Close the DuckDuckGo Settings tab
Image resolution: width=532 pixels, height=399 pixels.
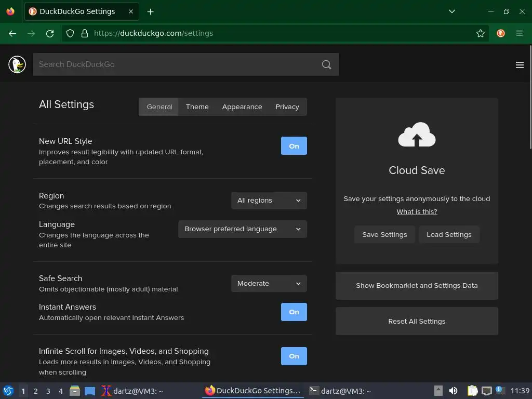click(x=131, y=11)
